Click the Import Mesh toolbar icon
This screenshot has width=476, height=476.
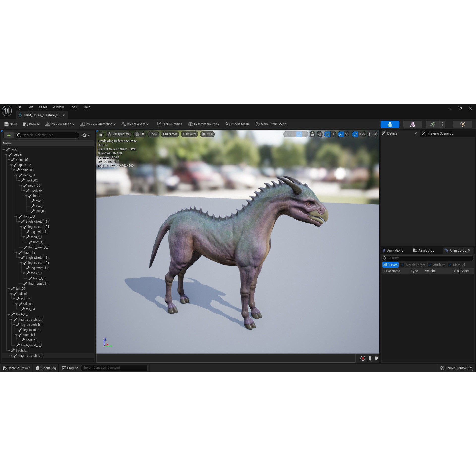point(227,124)
